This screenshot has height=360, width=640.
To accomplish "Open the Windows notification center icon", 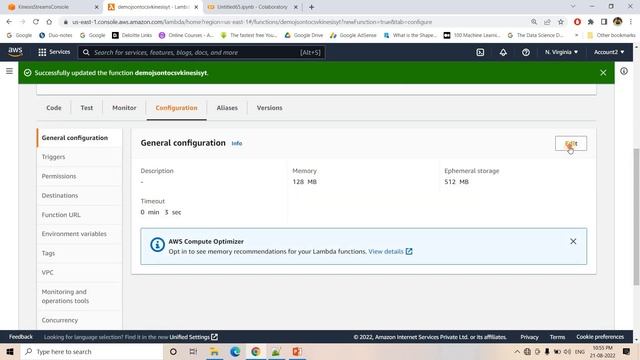I will (627, 351).
